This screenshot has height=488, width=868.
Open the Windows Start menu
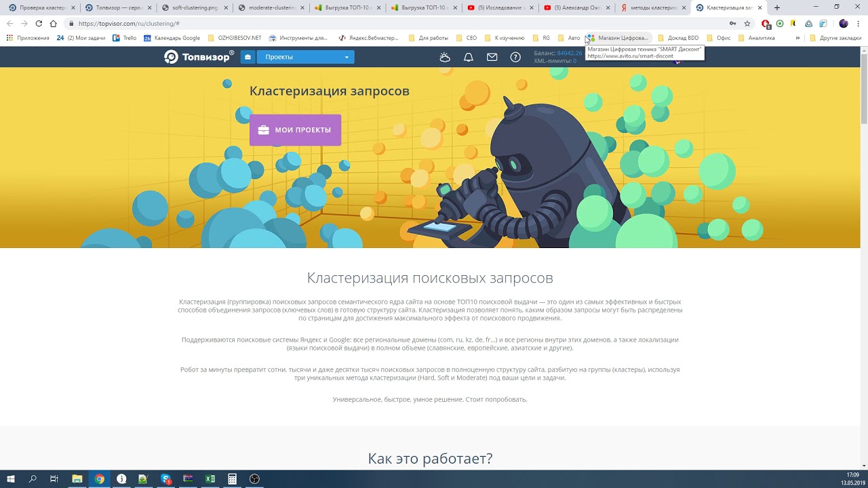pos(11,479)
